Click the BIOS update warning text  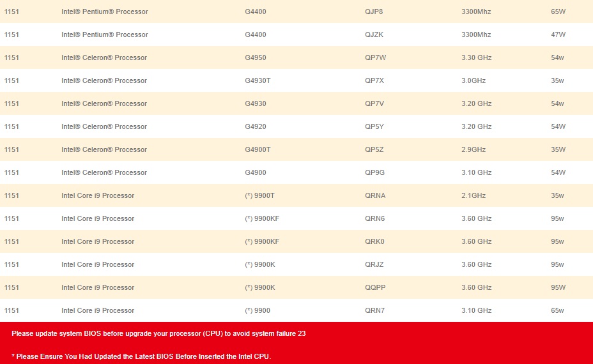click(158, 334)
